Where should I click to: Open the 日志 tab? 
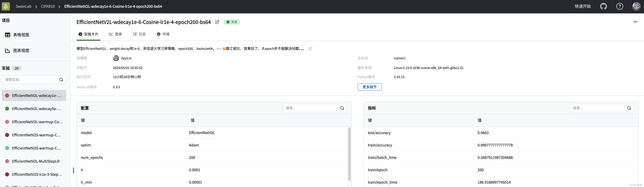tap(139, 34)
